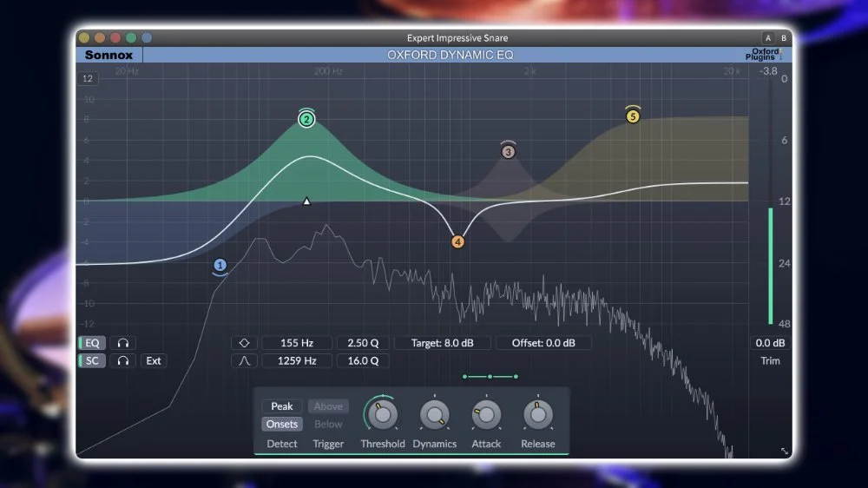Toggle the SC sidechain button
Image resolution: width=868 pixels, height=488 pixels.
click(x=91, y=360)
